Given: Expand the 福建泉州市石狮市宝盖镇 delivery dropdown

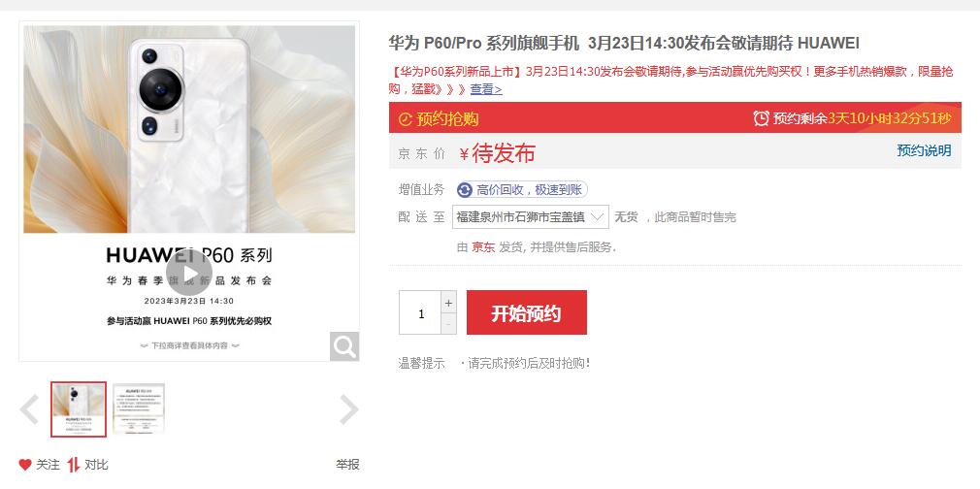Looking at the screenshot, I should 530,217.
